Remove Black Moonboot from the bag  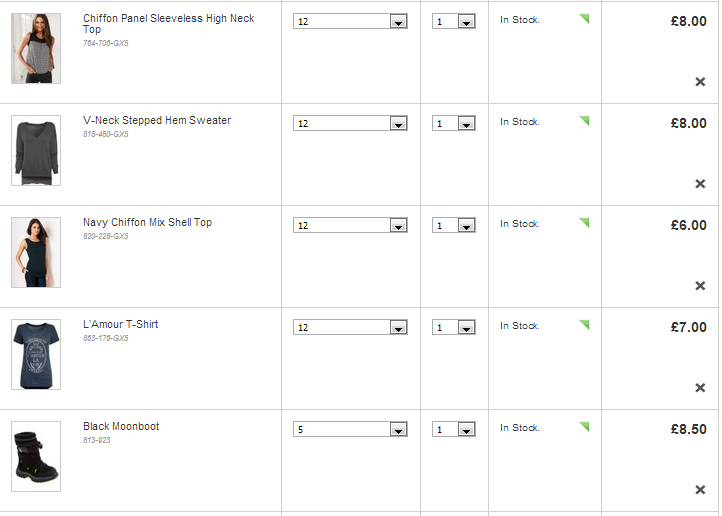tap(700, 490)
